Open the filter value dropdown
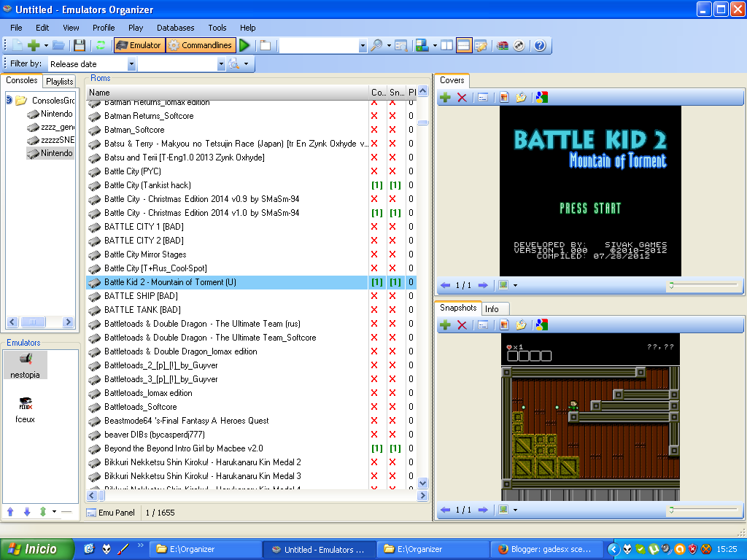The image size is (747, 560). tap(220, 64)
